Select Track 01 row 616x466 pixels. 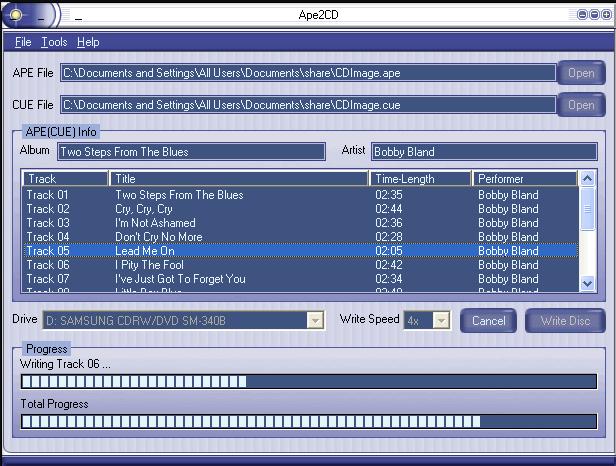301,195
